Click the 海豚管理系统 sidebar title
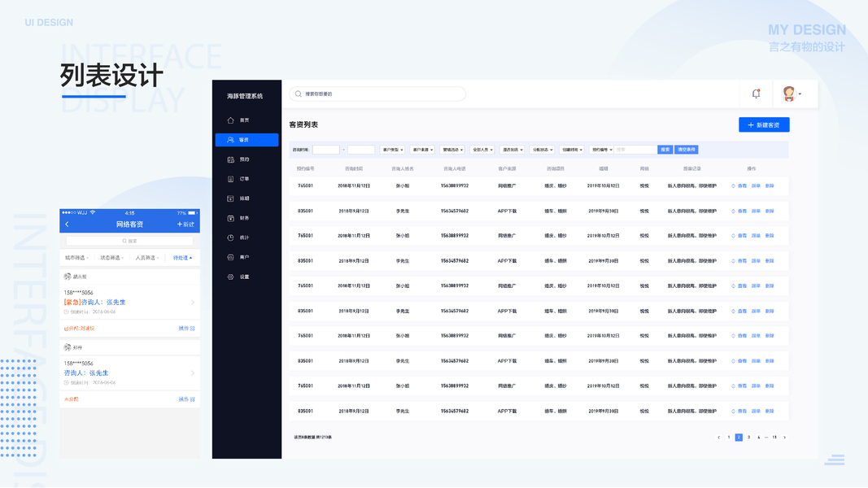The image size is (868, 488). 245,96
